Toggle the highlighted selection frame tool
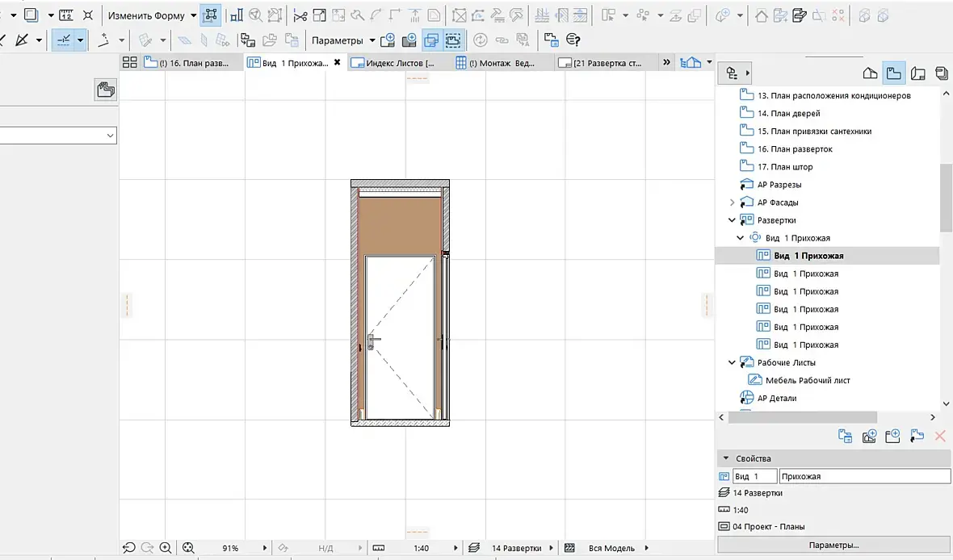 click(211, 15)
